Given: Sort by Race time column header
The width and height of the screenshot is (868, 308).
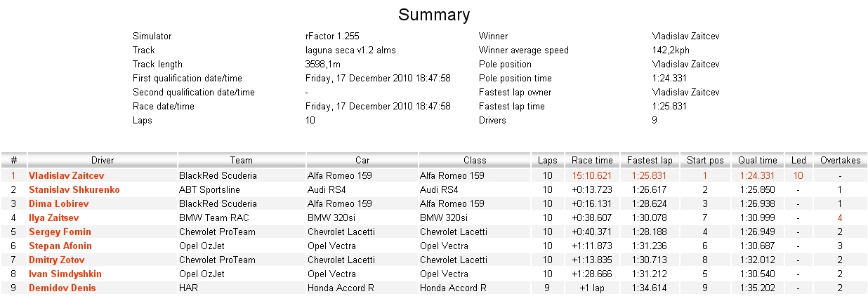Looking at the screenshot, I should [x=592, y=160].
